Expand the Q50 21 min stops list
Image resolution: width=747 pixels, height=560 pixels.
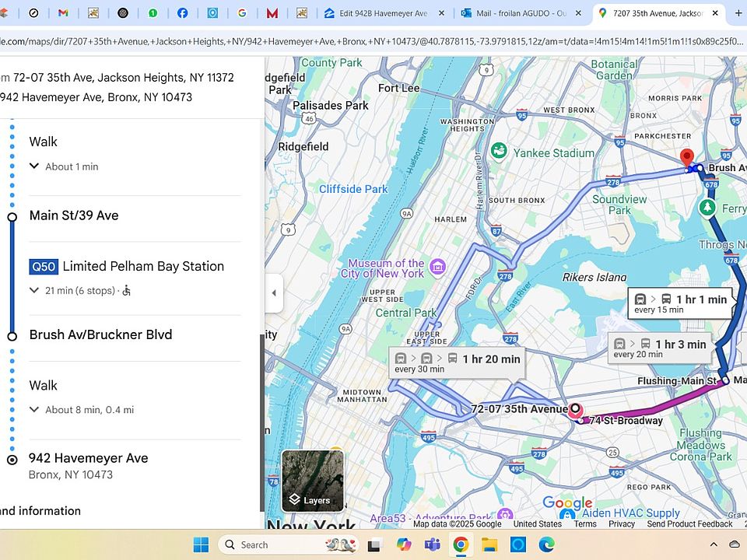34,290
